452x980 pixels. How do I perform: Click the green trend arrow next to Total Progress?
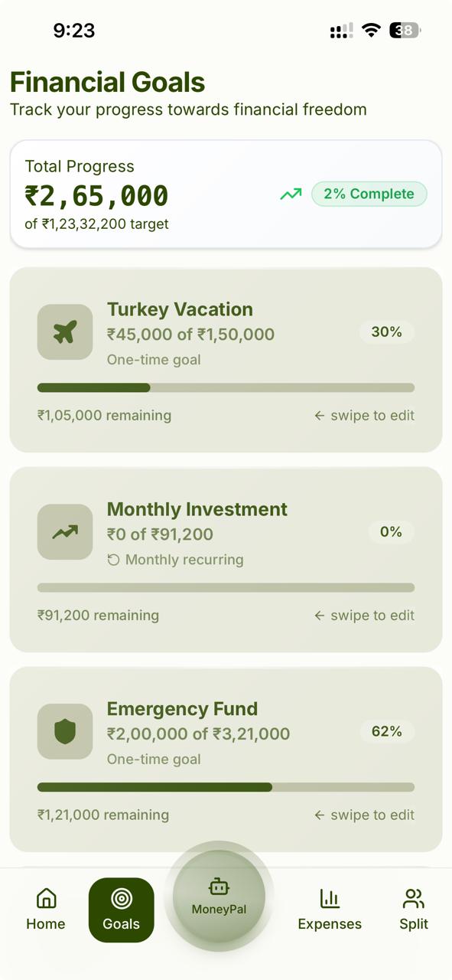tap(291, 194)
